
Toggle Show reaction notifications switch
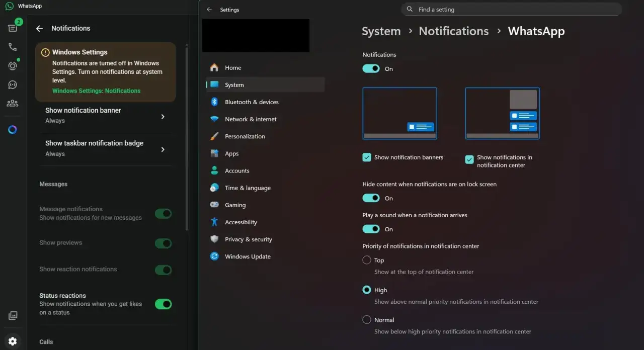point(164,270)
